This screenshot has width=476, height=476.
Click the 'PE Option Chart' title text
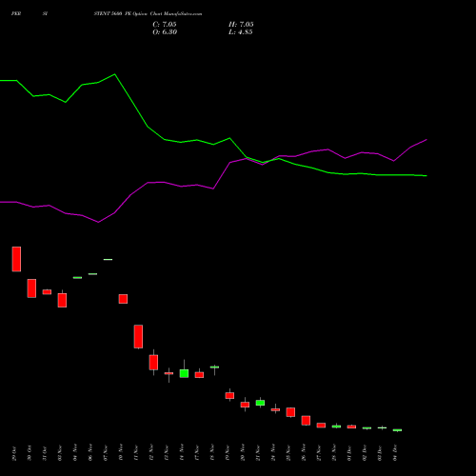pos(143,14)
